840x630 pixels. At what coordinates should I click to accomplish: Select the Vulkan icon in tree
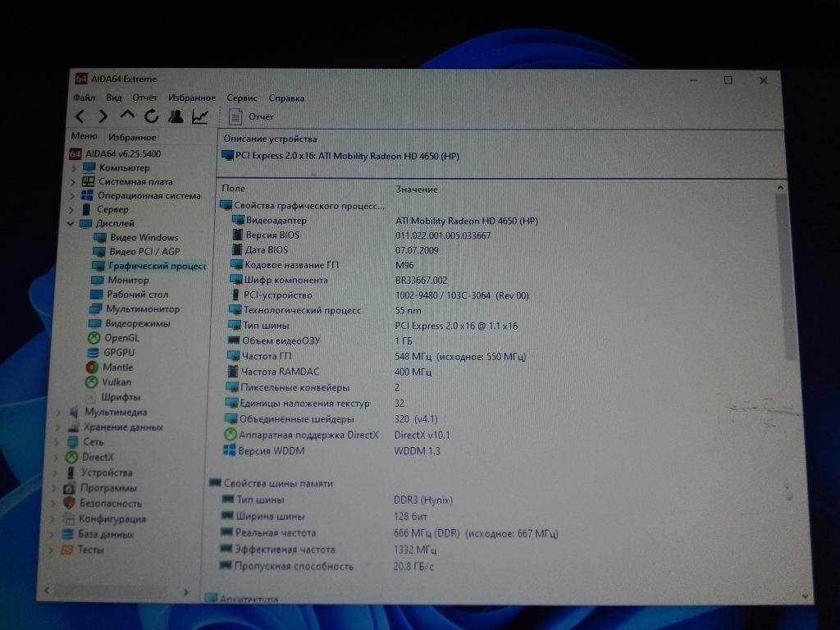tap(92, 382)
